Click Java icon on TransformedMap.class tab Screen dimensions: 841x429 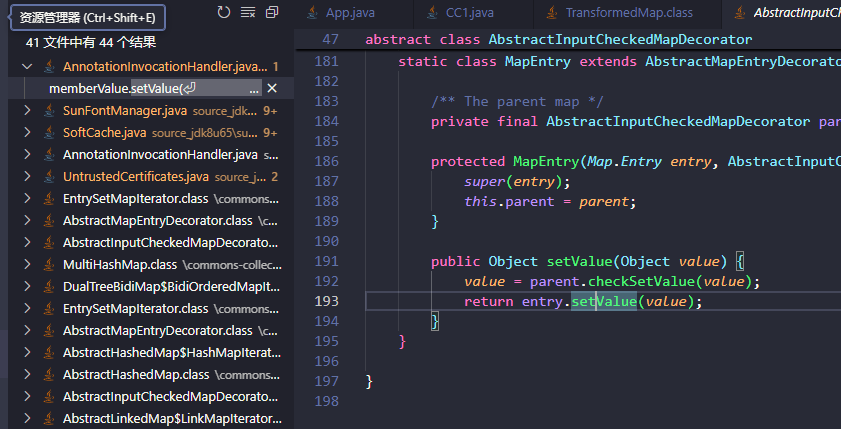click(x=552, y=13)
